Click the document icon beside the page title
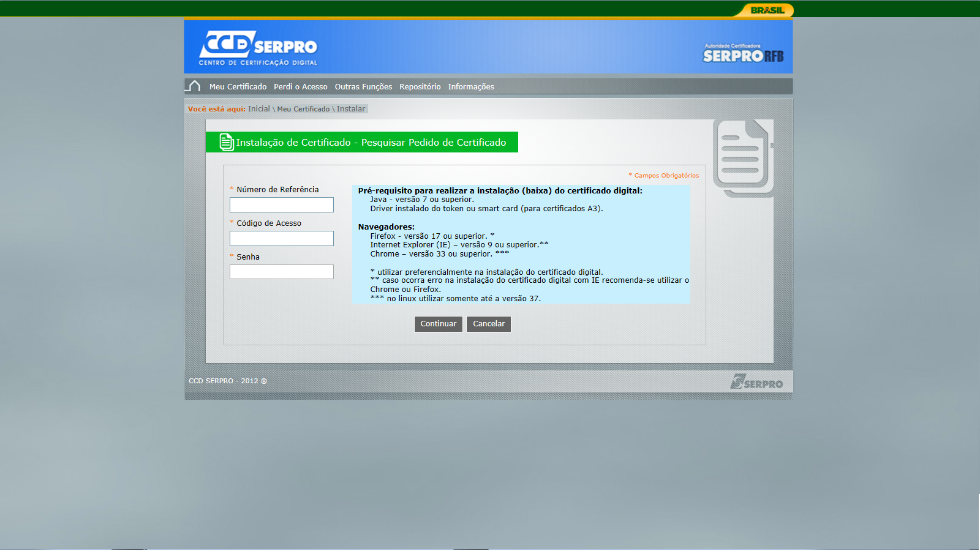The image size is (980, 551). (226, 142)
